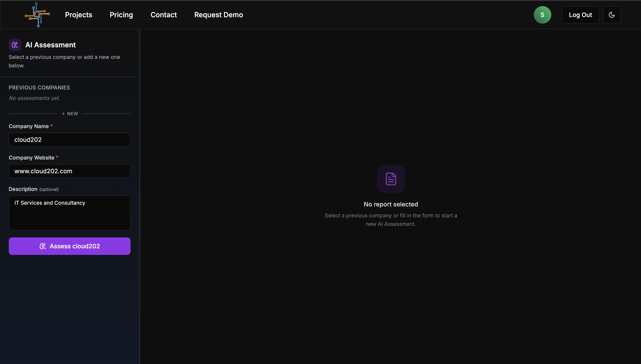Click into the Company Website field
The height and width of the screenshot is (364, 641).
[69, 171]
